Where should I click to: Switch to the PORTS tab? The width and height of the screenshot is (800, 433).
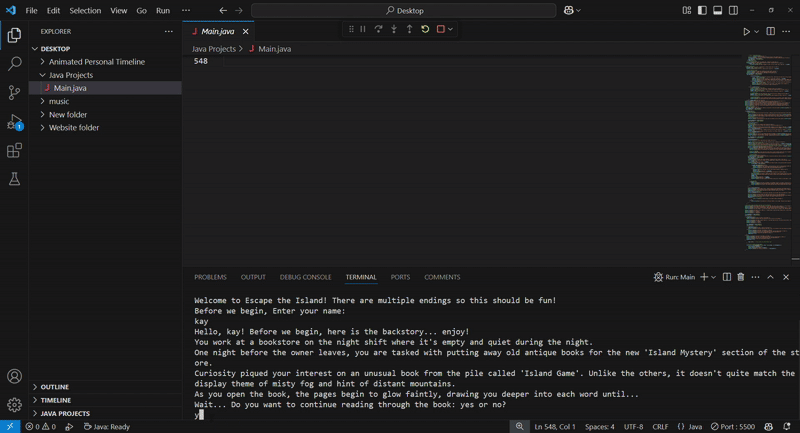click(x=400, y=277)
